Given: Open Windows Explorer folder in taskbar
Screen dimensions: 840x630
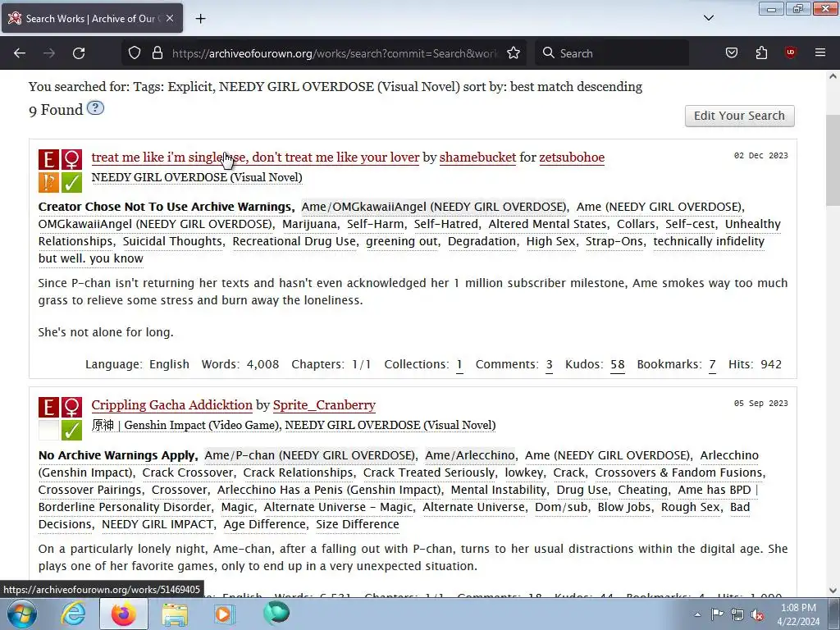Looking at the screenshot, I should point(175,614).
